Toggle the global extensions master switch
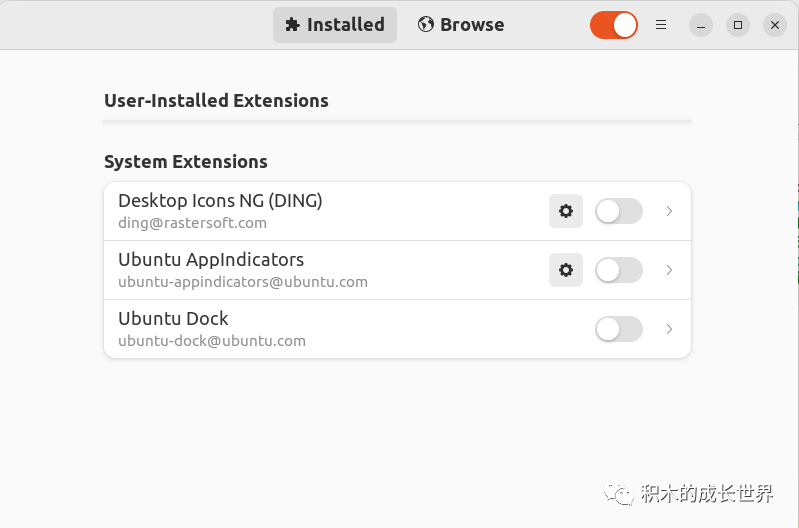The image size is (799, 528). pyautogui.click(x=614, y=25)
